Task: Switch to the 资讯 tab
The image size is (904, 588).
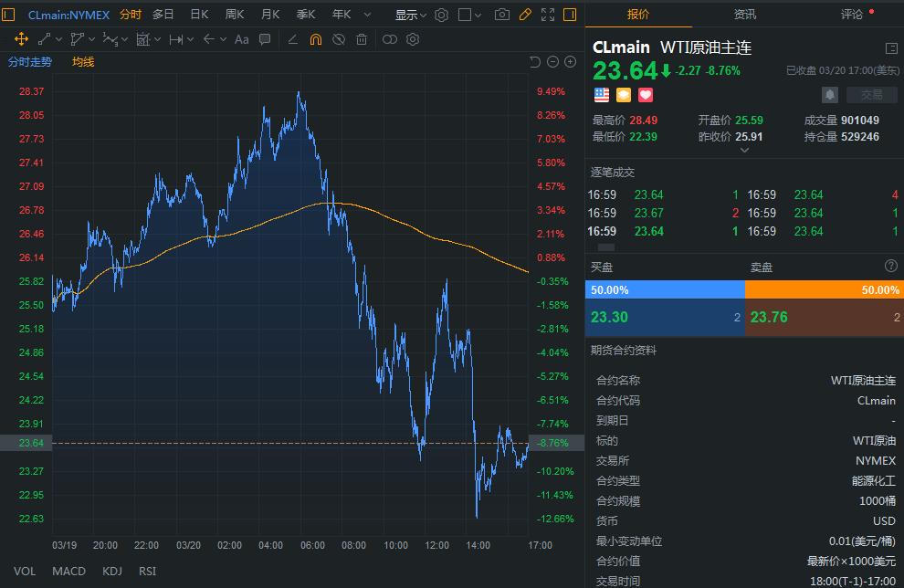Action: coord(743,14)
